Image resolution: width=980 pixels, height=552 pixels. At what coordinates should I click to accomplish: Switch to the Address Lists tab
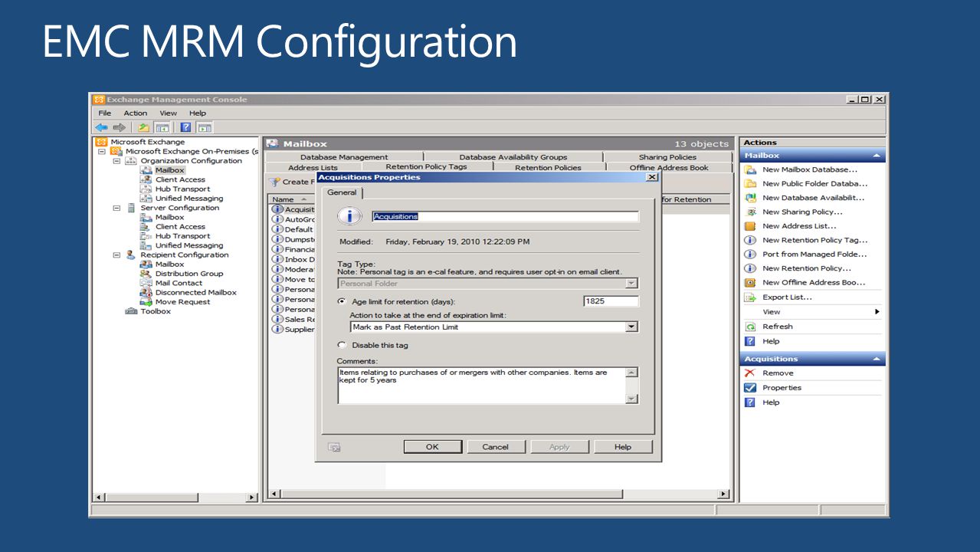pos(313,168)
